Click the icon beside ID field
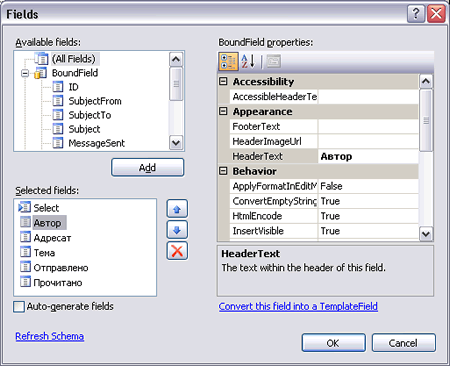The width and height of the screenshot is (450, 366). [x=58, y=87]
